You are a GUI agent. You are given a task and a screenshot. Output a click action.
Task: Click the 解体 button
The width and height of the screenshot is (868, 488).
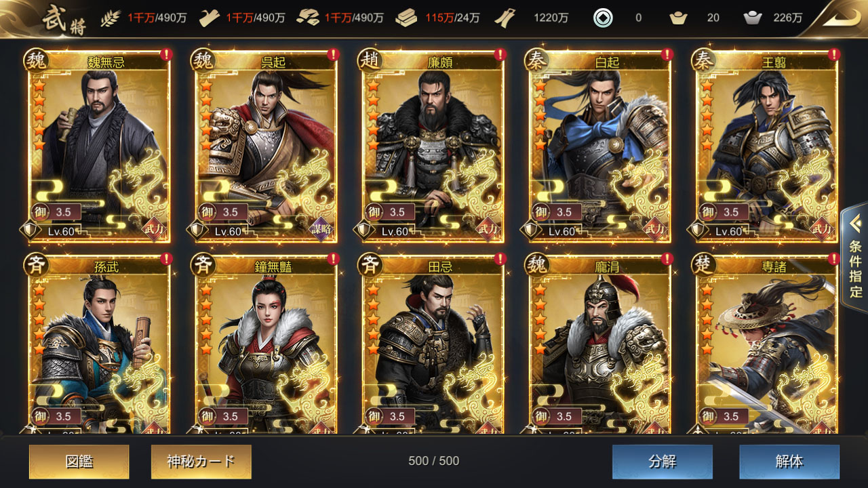tap(789, 462)
